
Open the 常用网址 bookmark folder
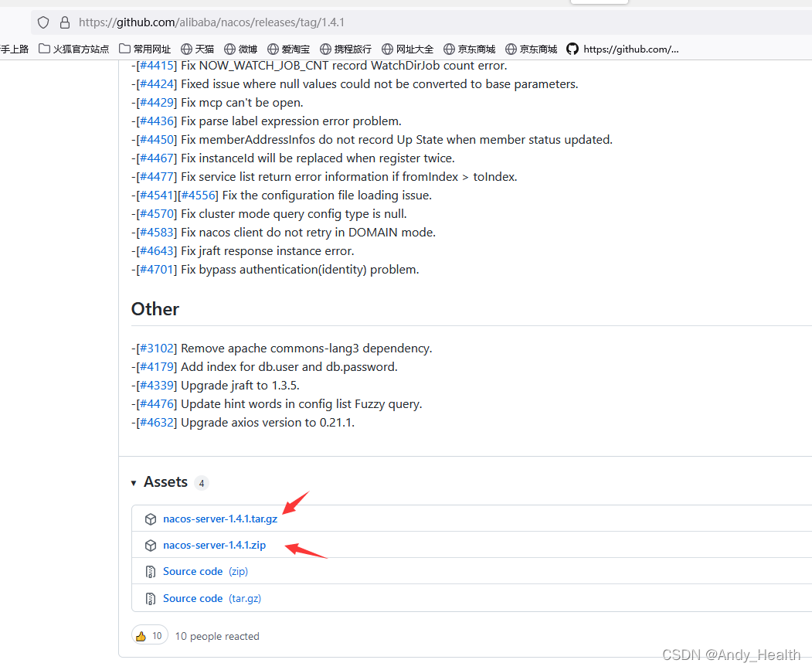(x=145, y=49)
